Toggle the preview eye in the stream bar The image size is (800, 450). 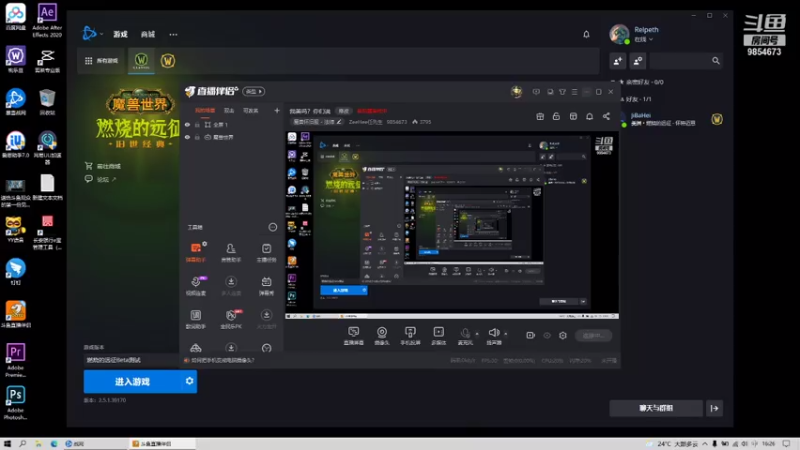[547, 335]
